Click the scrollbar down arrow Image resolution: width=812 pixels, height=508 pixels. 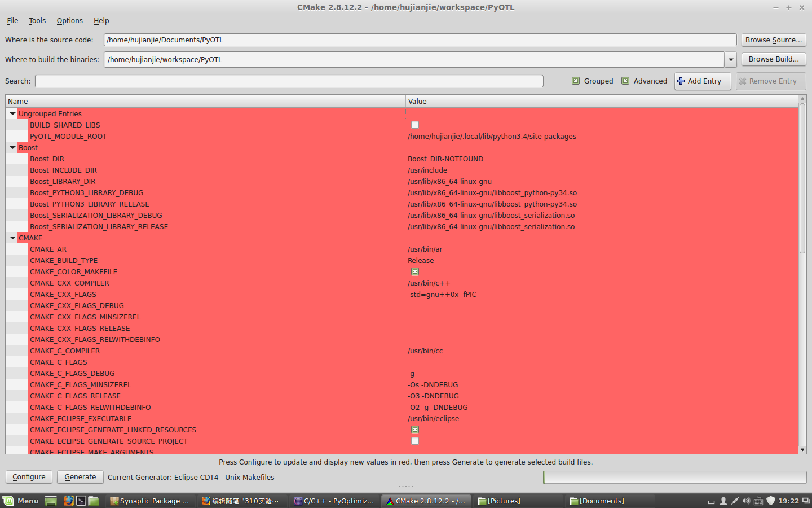tap(802, 450)
